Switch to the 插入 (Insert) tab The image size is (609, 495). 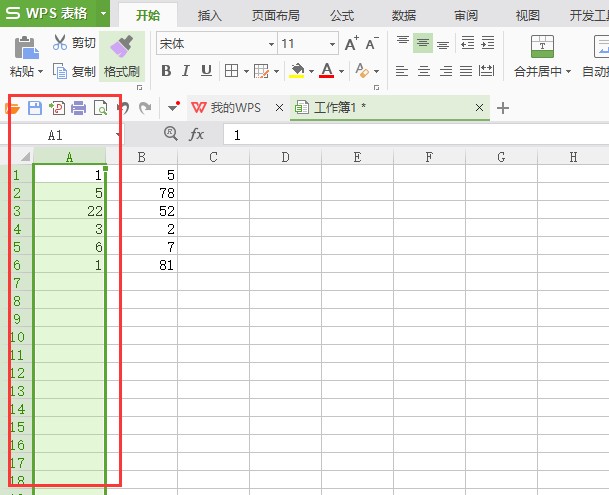click(210, 15)
